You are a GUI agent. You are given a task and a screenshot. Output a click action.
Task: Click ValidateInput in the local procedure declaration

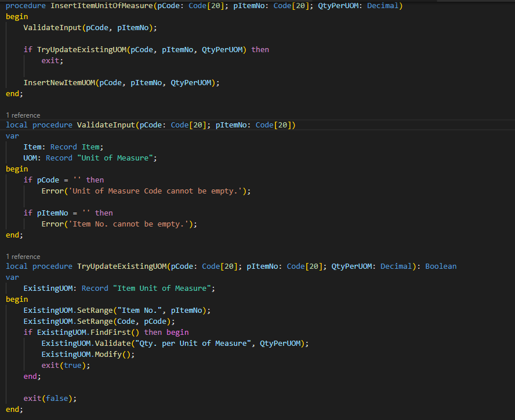pyautogui.click(x=106, y=125)
